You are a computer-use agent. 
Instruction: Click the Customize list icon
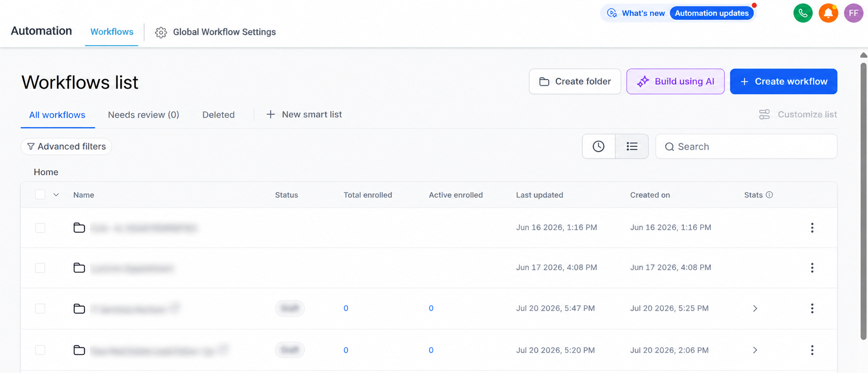764,114
